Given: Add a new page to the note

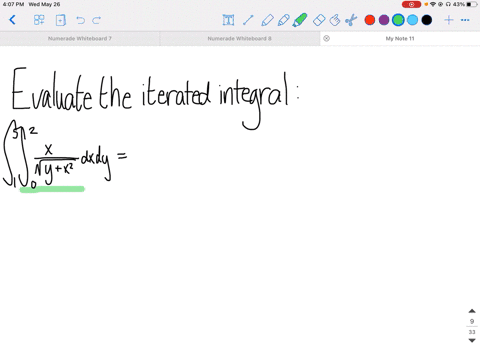Looking at the screenshot, I should tap(60, 20).
